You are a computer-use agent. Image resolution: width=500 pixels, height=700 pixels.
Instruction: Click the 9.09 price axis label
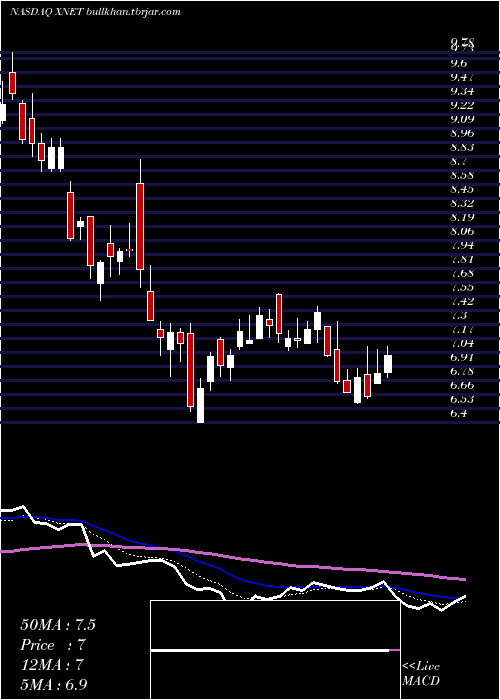point(462,119)
